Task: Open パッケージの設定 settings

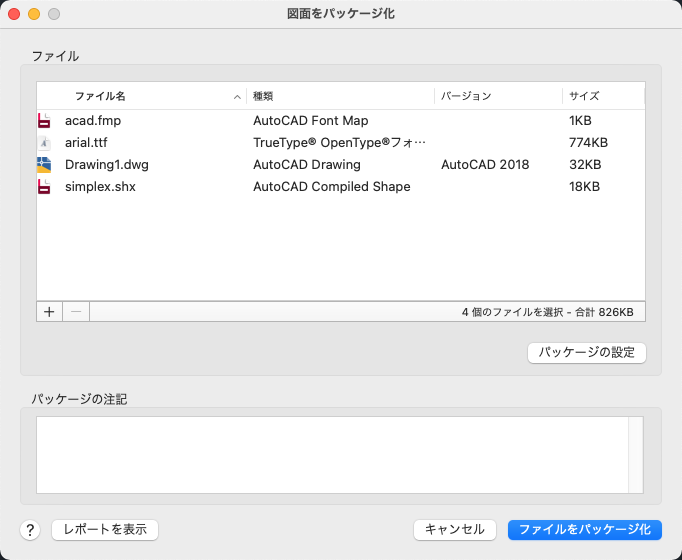Action: [587, 353]
